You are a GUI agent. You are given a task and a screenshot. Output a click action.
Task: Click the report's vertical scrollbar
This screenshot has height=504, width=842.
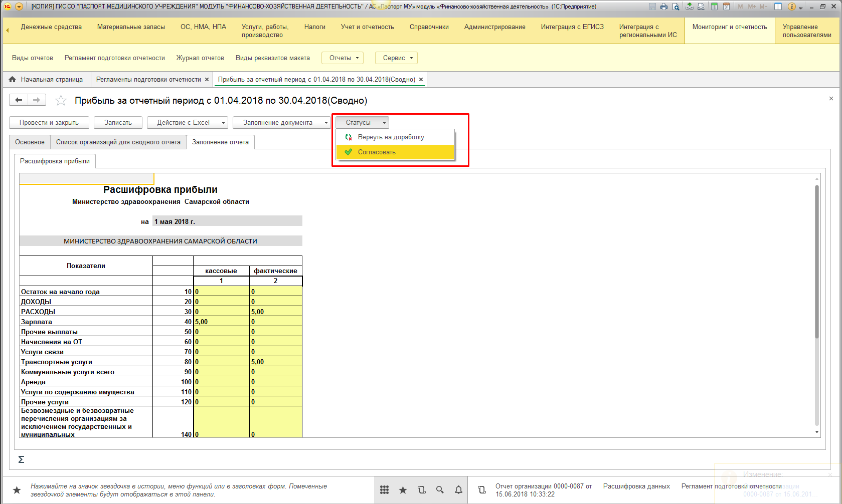(x=816, y=261)
